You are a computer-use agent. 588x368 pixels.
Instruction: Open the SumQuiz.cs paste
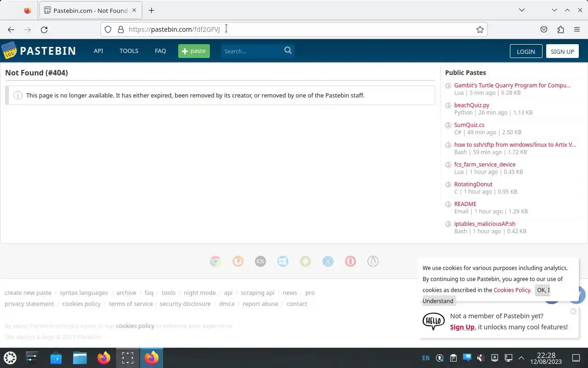pyautogui.click(x=469, y=125)
